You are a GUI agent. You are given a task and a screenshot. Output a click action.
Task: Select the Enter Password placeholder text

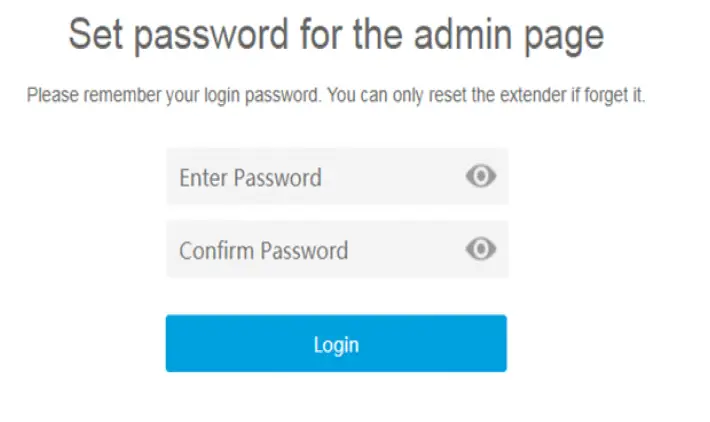point(250,178)
